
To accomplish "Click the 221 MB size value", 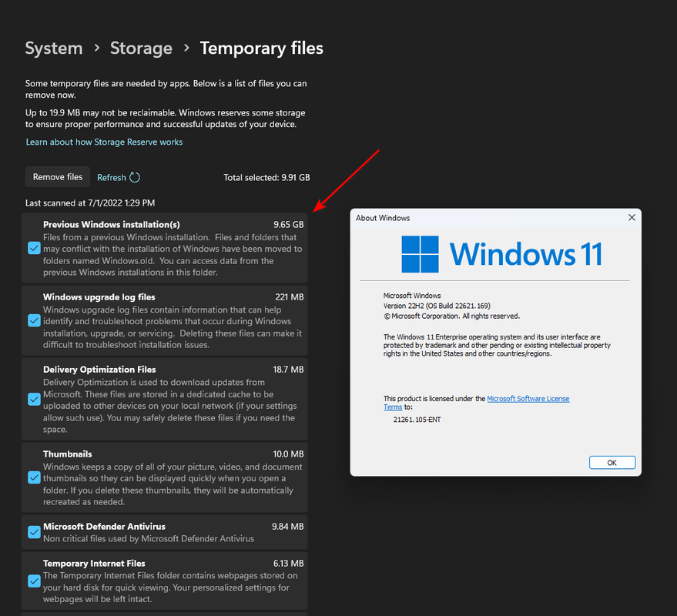I will (x=290, y=297).
